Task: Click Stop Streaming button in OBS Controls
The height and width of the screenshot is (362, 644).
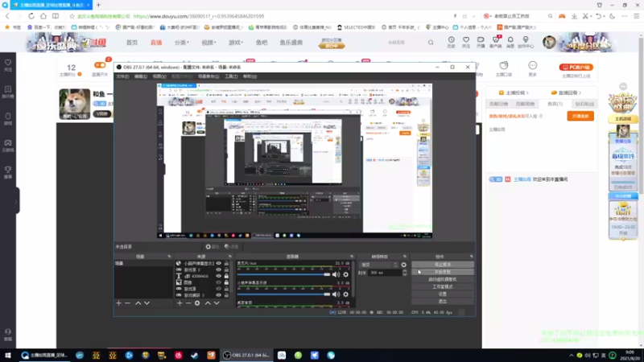Action: (x=442, y=265)
